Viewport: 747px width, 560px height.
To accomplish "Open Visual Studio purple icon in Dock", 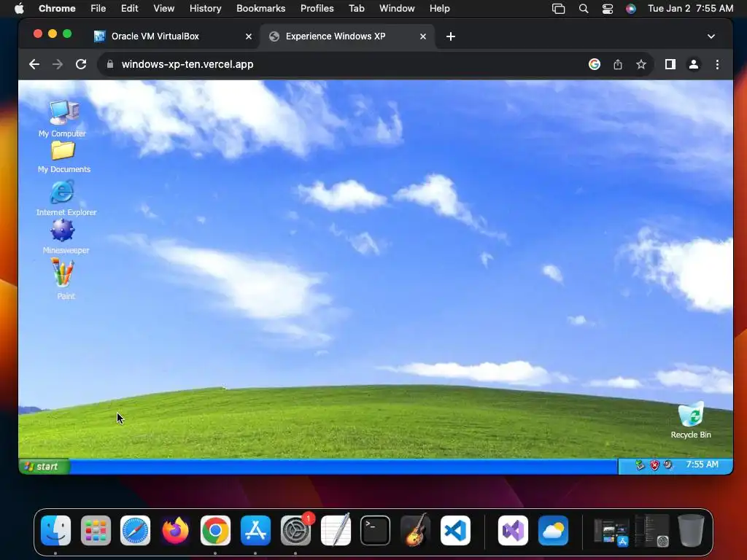I will pyautogui.click(x=513, y=530).
